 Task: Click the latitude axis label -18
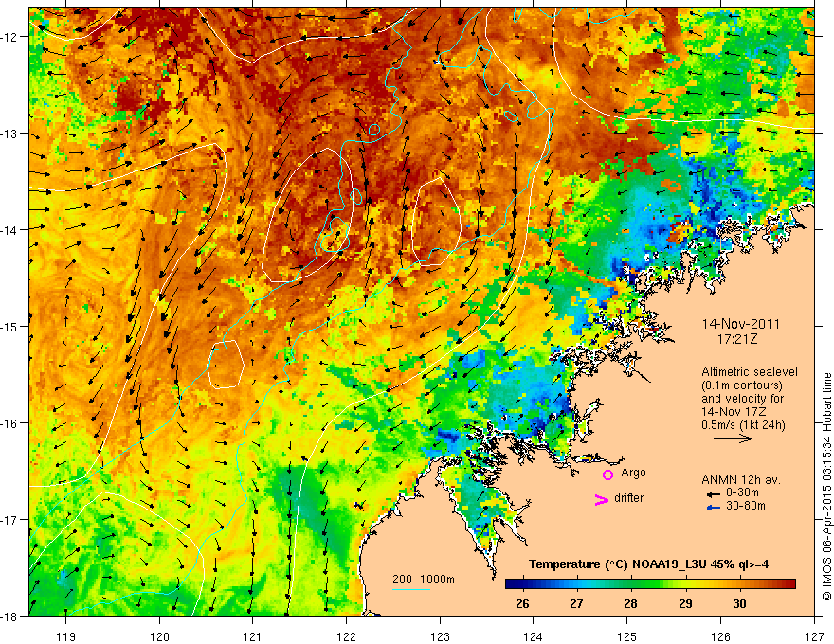(x=11, y=616)
